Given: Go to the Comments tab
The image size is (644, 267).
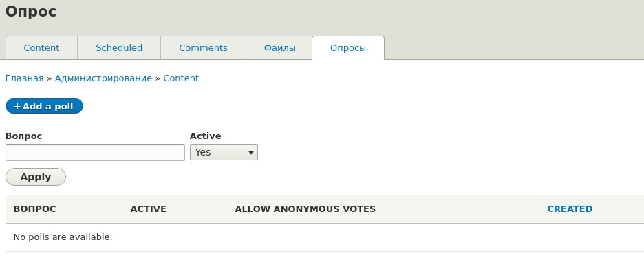Looking at the screenshot, I should [203, 48].
